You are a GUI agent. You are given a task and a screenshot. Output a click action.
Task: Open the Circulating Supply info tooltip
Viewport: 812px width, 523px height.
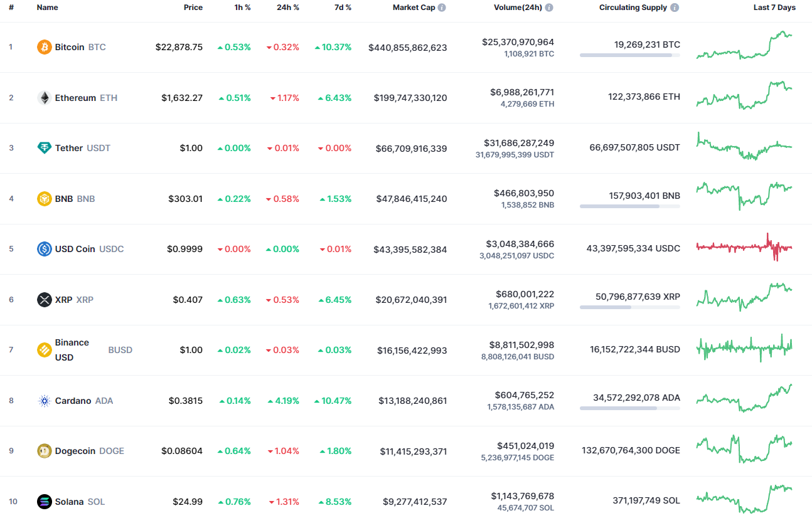point(674,8)
